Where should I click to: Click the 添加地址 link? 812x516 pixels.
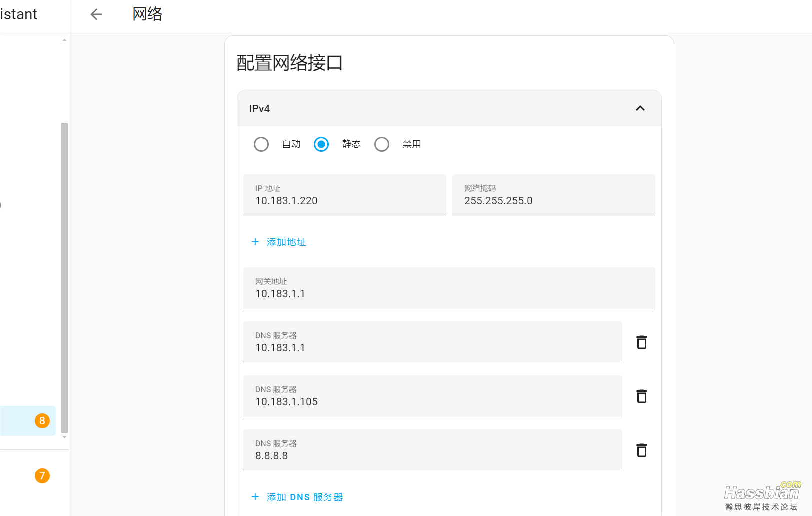click(286, 242)
